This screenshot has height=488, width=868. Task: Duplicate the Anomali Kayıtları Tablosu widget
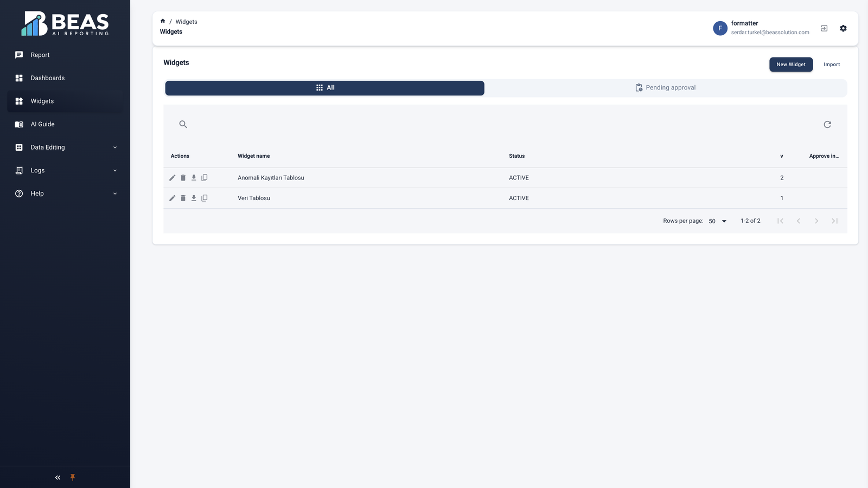[205, 178]
